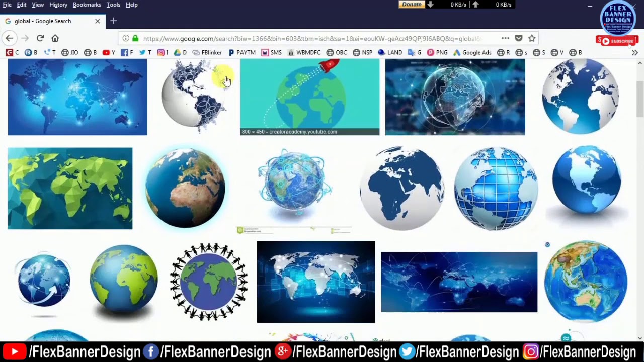Open the WBMDFC bookmark
The width and height of the screenshot is (644, 362).
pos(304,52)
